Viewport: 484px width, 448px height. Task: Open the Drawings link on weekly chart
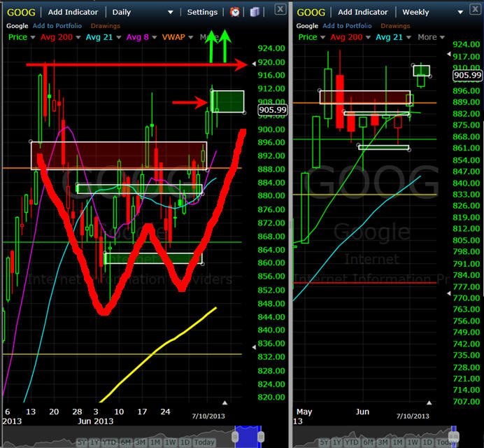pyautogui.click(x=395, y=26)
